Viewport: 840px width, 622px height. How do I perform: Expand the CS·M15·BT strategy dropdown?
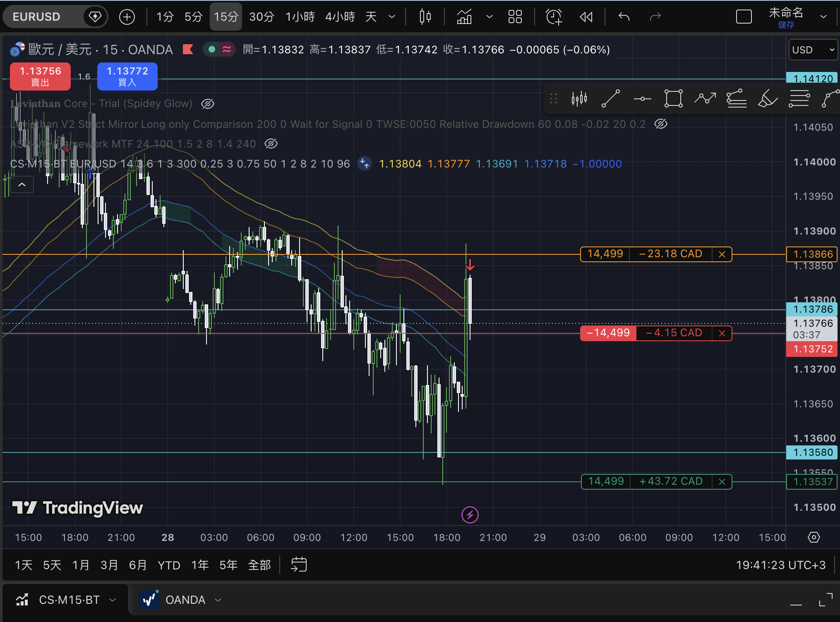[x=113, y=600]
